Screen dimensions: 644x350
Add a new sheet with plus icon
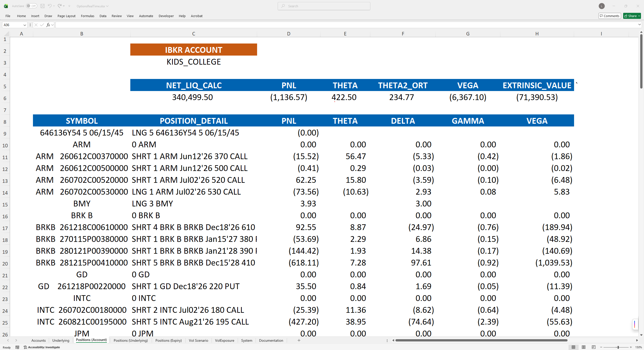pos(299,340)
